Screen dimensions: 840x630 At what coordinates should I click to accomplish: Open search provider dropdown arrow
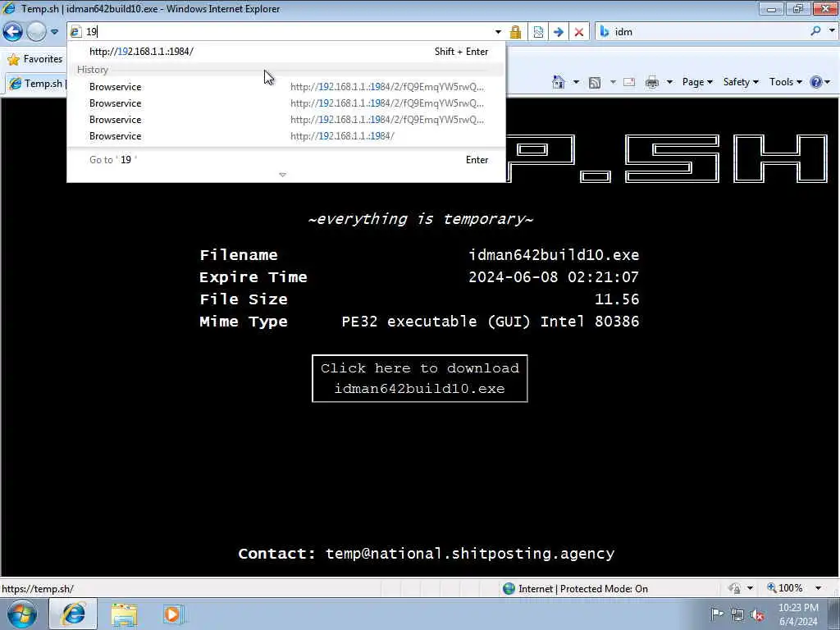832,31
